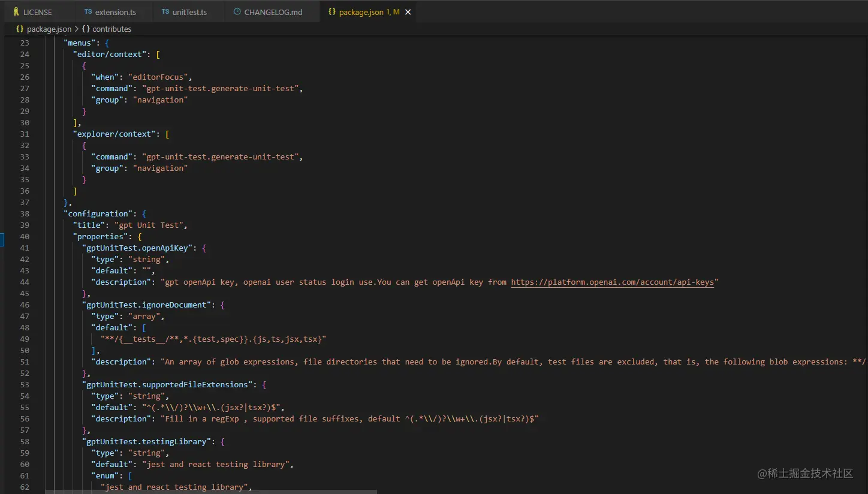Viewport: 868px width, 494px height.
Task: Switch to the LICENSE tab
Action: click(38, 12)
